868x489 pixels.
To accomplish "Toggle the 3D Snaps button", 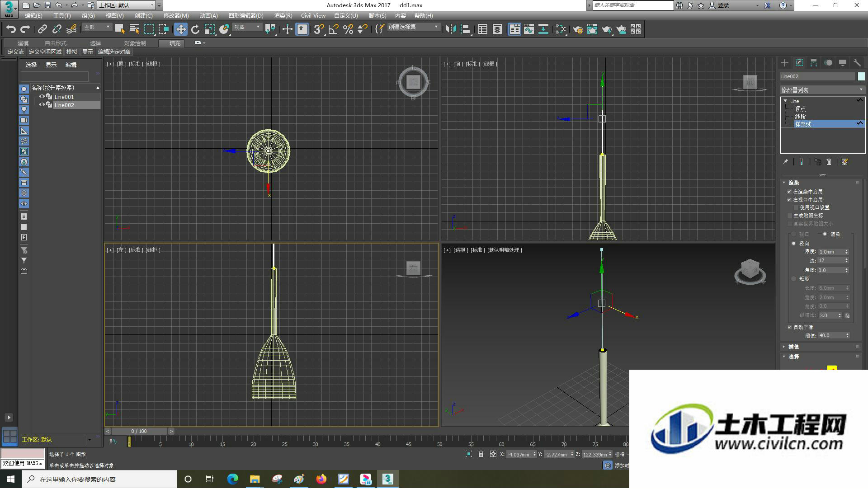I will [319, 29].
